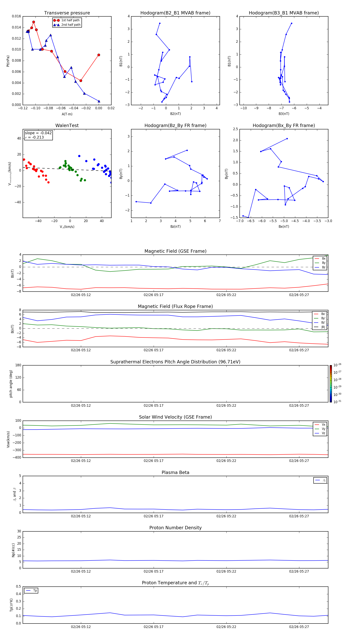Click the 'A(T·m)' x-axis label
This screenshot has height=644, width=351.
[67, 114]
